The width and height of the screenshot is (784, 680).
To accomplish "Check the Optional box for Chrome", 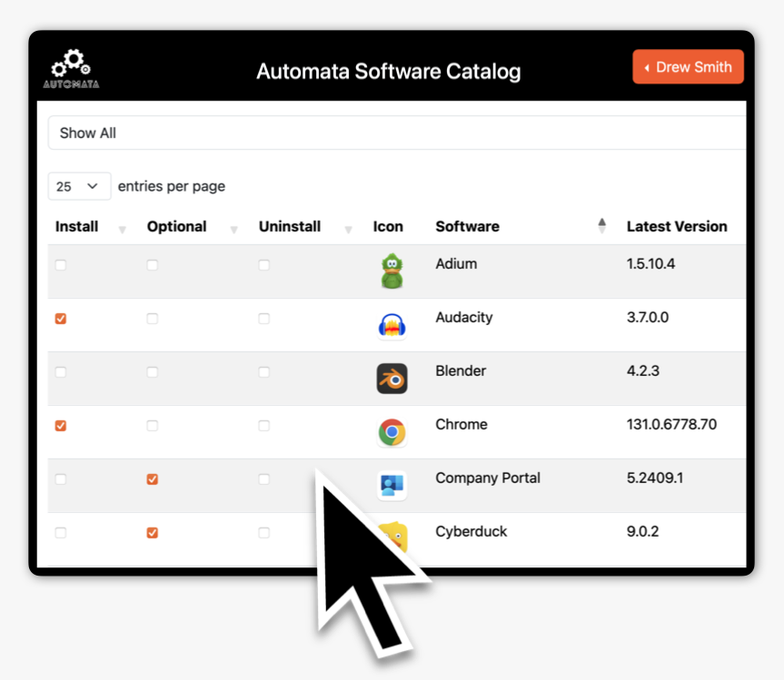I will [153, 426].
